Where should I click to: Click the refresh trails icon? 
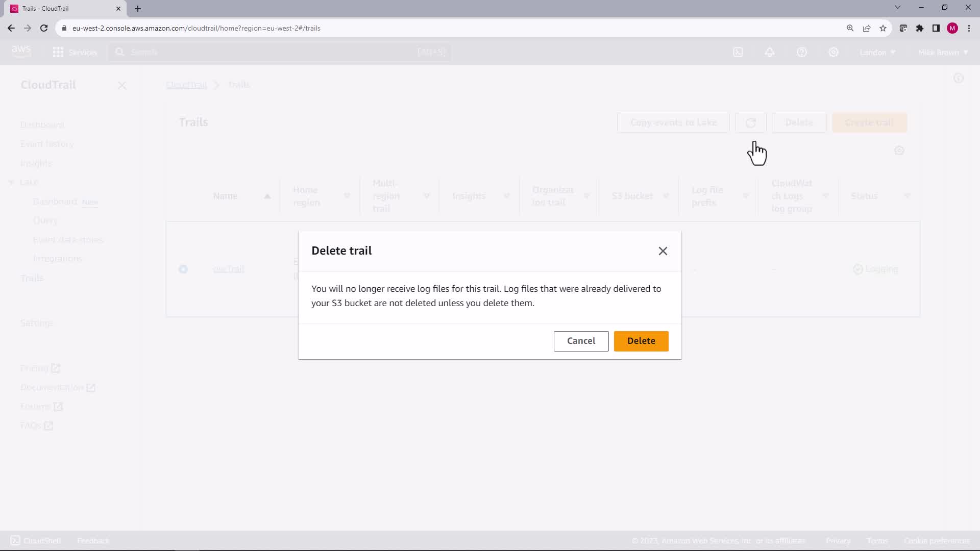tap(750, 123)
